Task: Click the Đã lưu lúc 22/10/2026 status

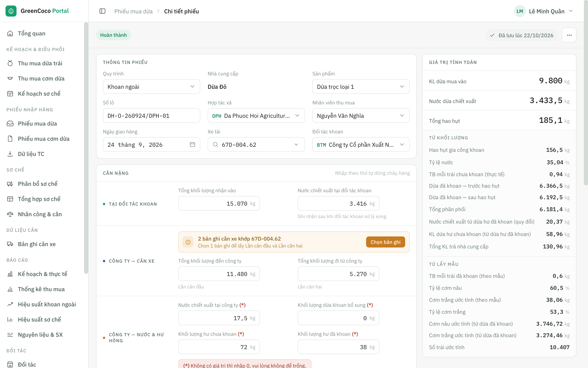Action: click(521, 35)
